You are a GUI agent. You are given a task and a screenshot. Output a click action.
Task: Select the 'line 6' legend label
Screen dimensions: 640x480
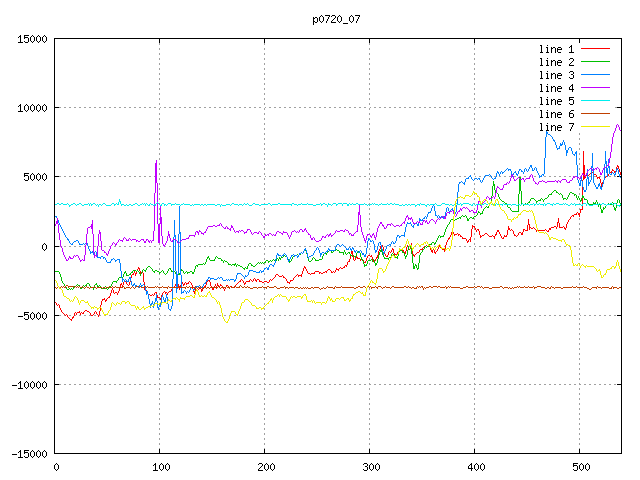click(x=557, y=113)
